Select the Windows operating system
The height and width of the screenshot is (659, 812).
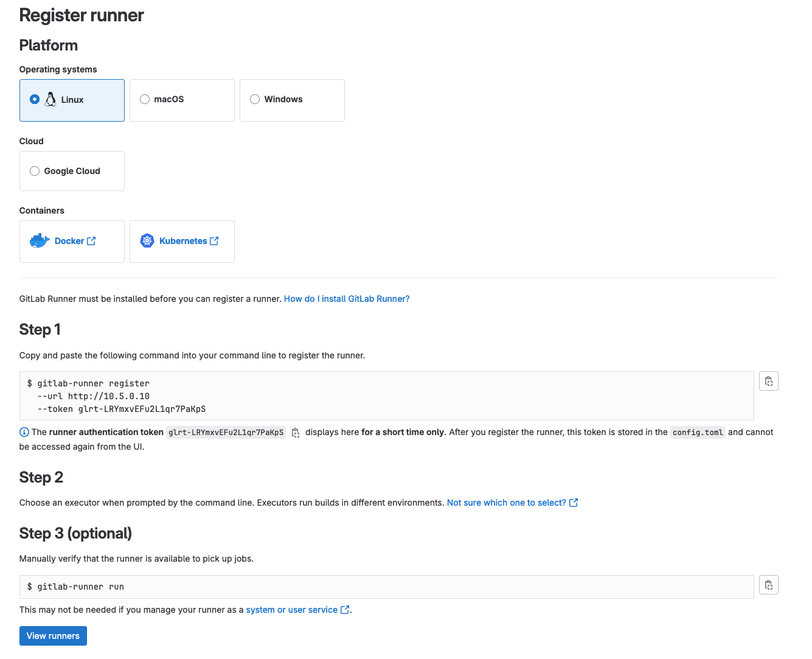255,99
